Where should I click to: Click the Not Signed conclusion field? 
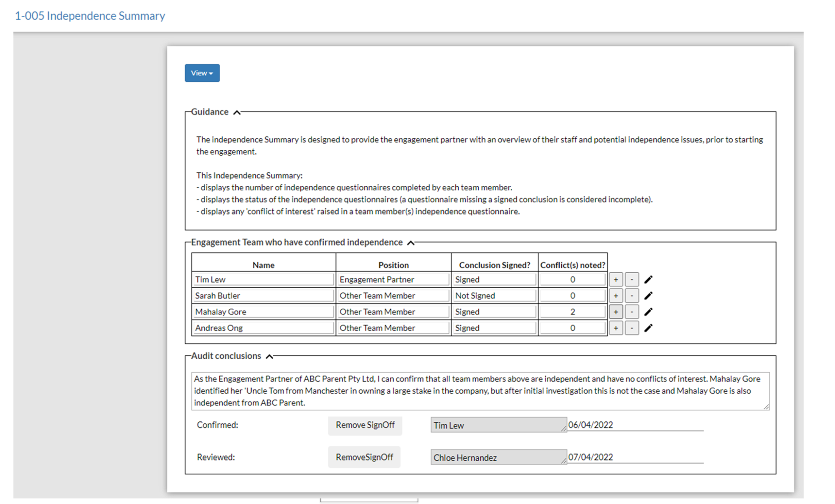pyautogui.click(x=495, y=296)
